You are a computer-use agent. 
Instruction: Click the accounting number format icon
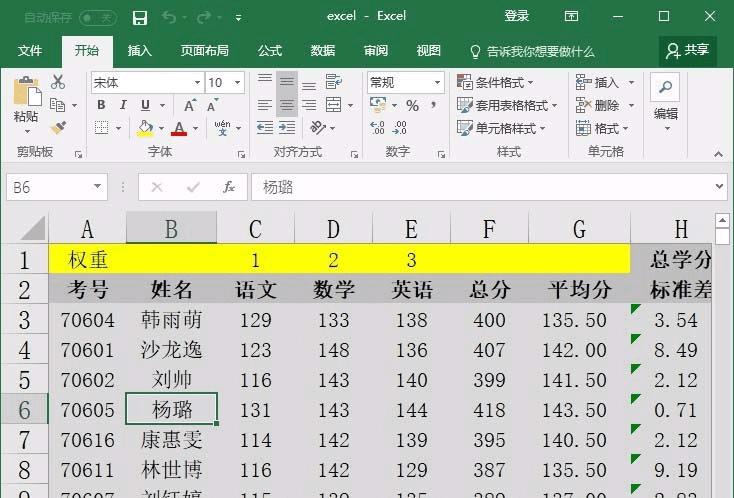tap(378, 105)
